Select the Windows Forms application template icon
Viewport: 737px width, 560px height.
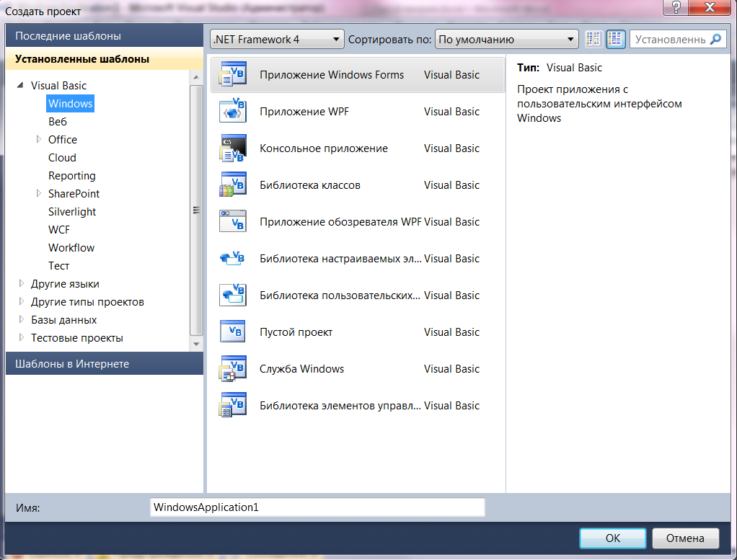[x=233, y=74]
